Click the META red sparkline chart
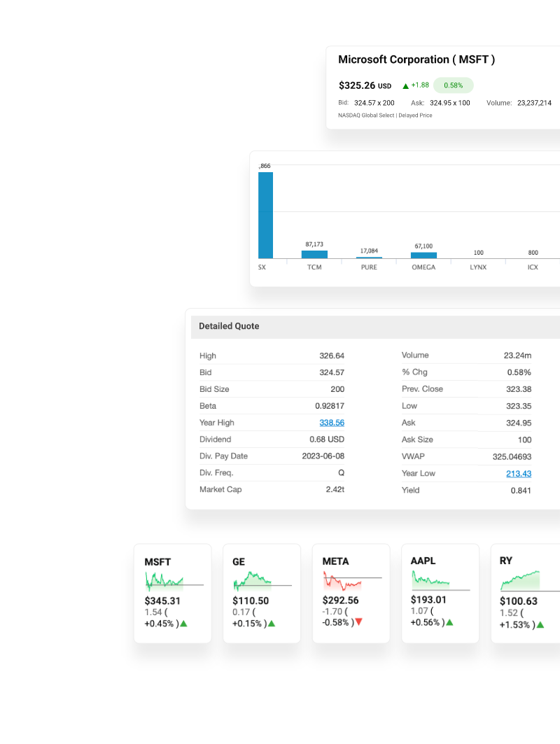The height and width of the screenshot is (744, 560). (x=343, y=581)
